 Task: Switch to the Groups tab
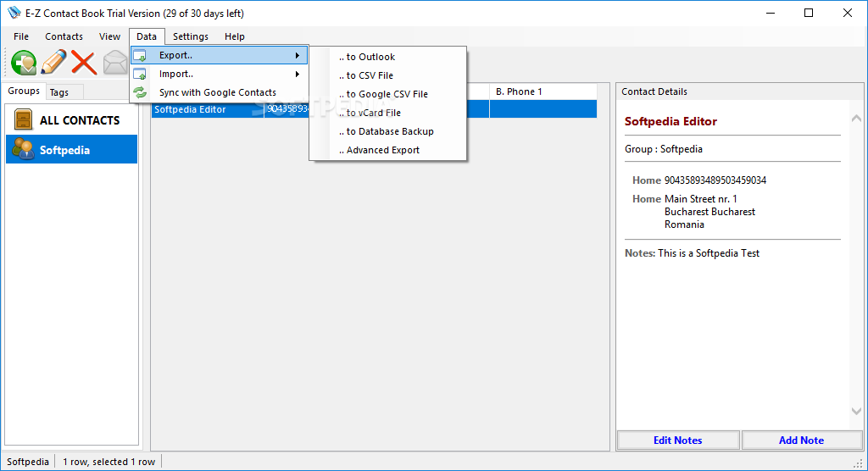pos(24,91)
